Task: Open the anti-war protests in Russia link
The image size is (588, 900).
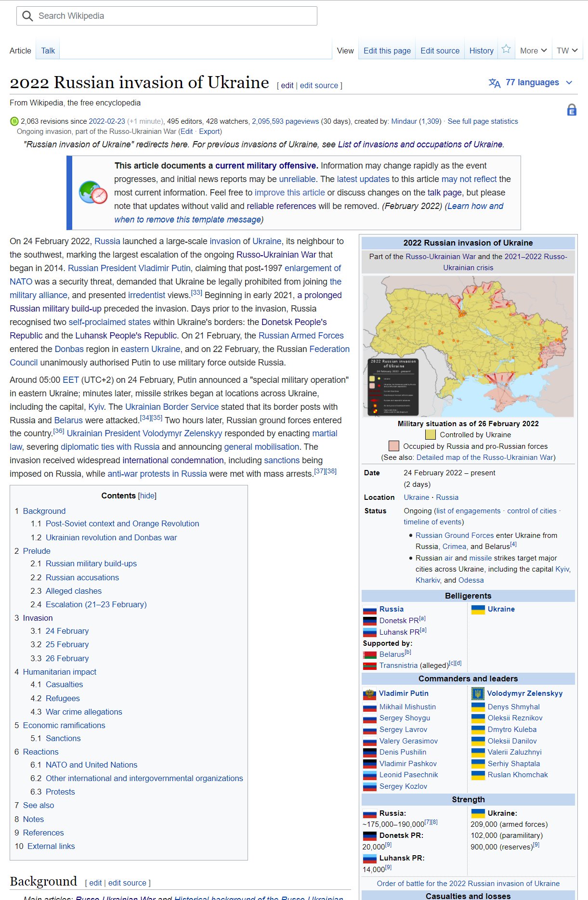Action: [x=157, y=474]
